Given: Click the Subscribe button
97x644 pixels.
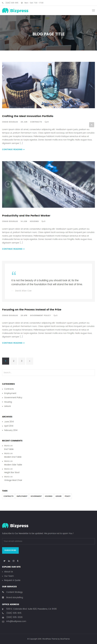Looking at the screenshot, I should (10, 550).
